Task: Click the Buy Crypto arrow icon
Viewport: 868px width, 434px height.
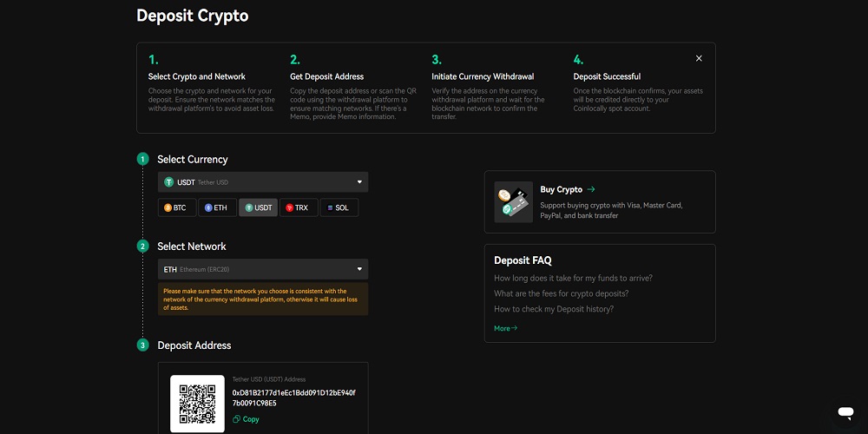Action: [x=590, y=189]
